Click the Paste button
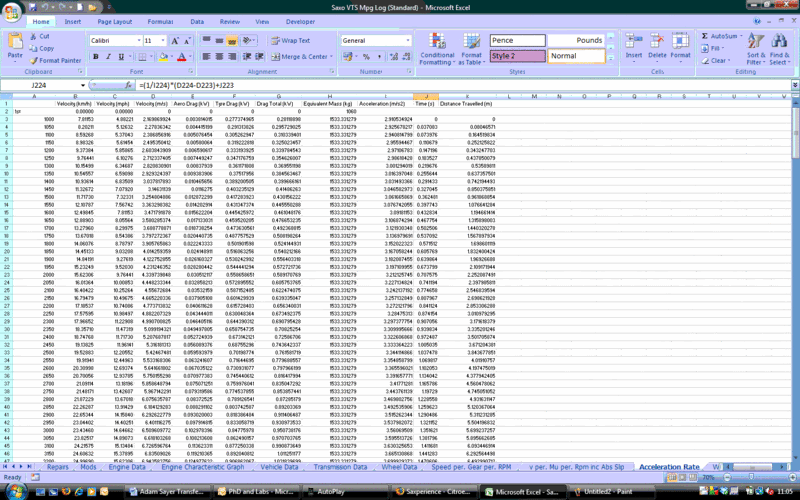Screen dimensions: 800x500 pos(15,47)
